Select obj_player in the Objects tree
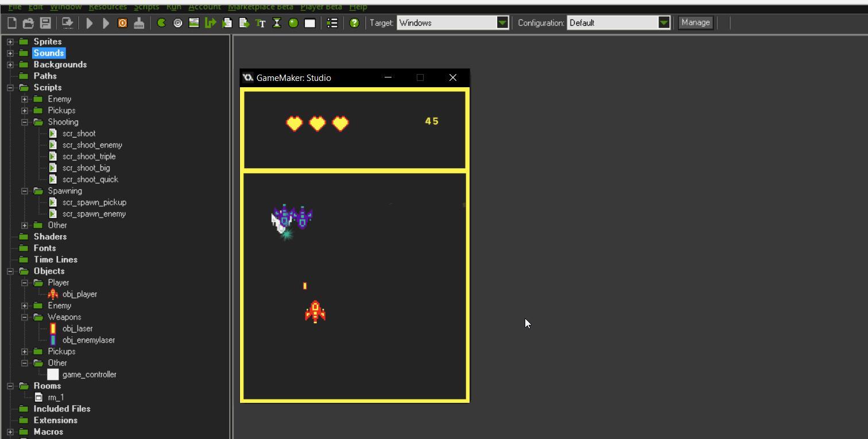This screenshot has width=868, height=439. pos(79,294)
